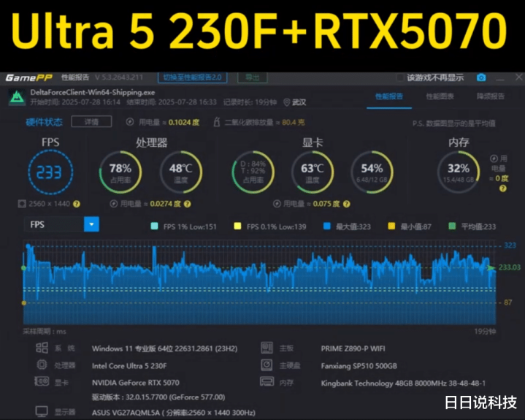Click the 硬件状态 heading
The height and width of the screenshot is (420, 525).
[x=45, y=122]
